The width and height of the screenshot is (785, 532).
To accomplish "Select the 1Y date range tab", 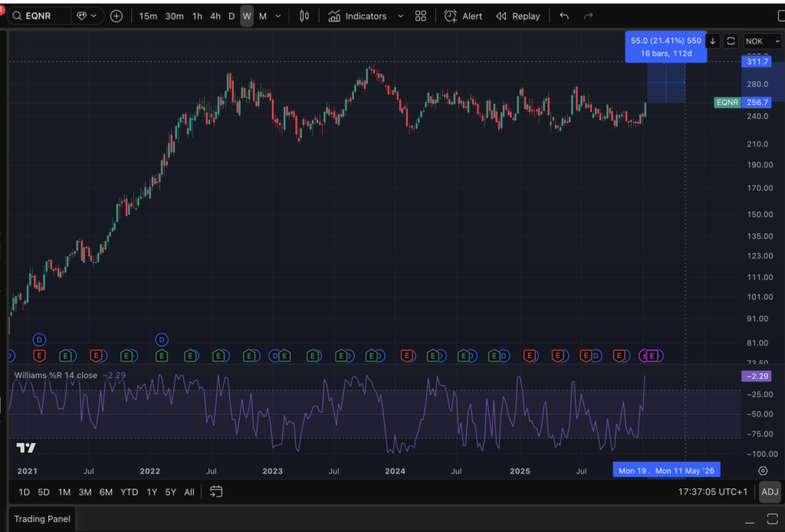I will click(152, 491).
